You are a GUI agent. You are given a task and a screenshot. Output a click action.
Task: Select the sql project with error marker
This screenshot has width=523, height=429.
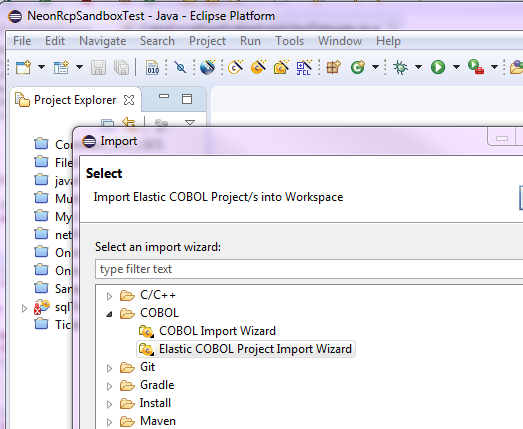(x=53, y=307)
